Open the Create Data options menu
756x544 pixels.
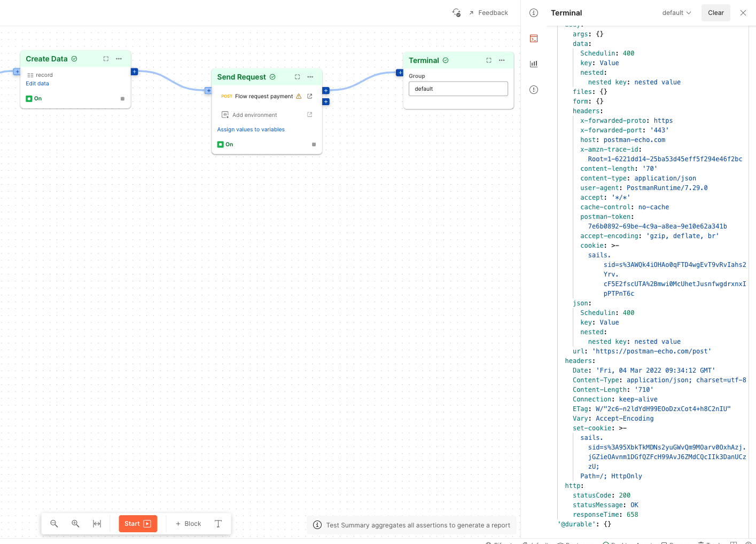tap(119, 59)
